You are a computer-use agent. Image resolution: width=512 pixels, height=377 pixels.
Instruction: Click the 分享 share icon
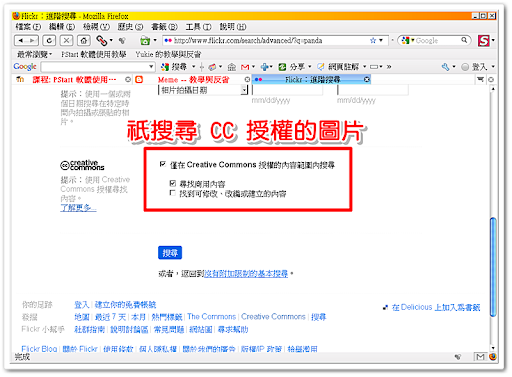point(282,67)
